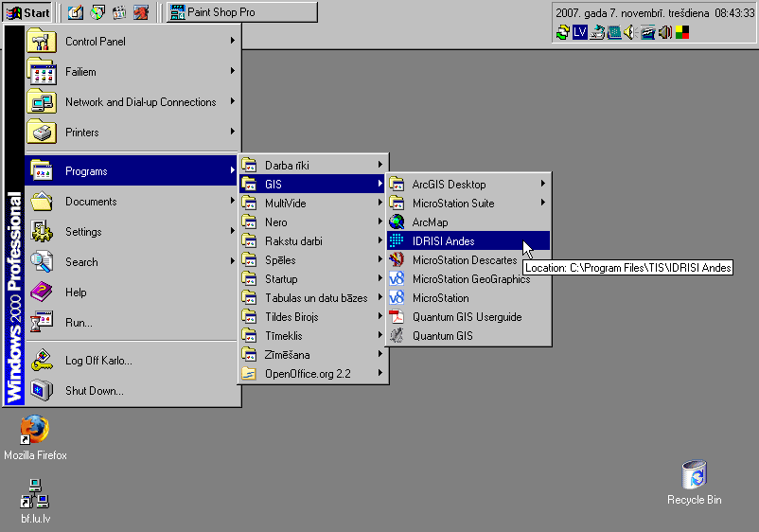Open the MicroStation Suite folder
This screenshot has height=532, width=759.
click(468, 203)
